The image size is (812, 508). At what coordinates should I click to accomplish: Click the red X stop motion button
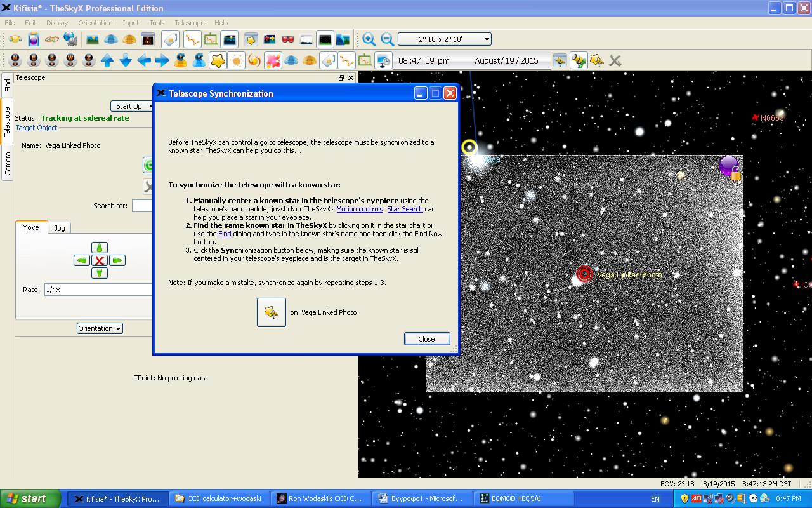point(100,260)
